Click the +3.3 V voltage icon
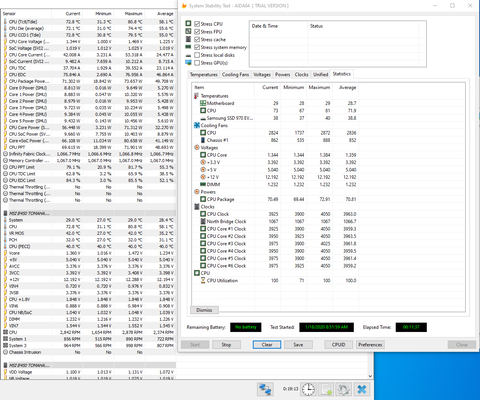480x400 pixels. tap(203, 162)
